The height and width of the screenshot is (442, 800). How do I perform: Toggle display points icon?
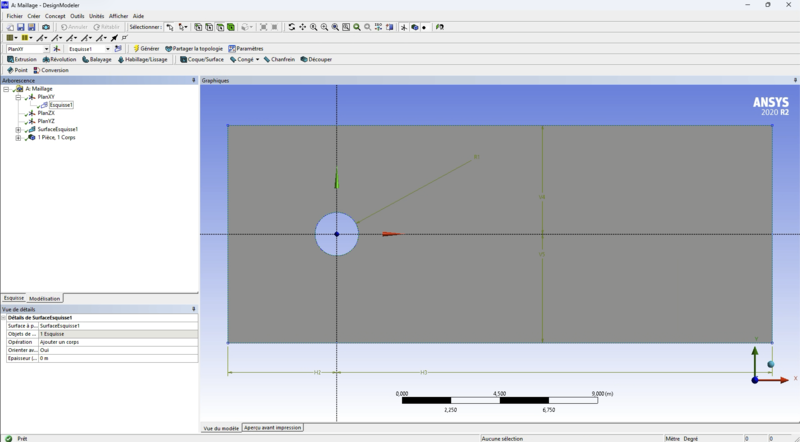424,27
